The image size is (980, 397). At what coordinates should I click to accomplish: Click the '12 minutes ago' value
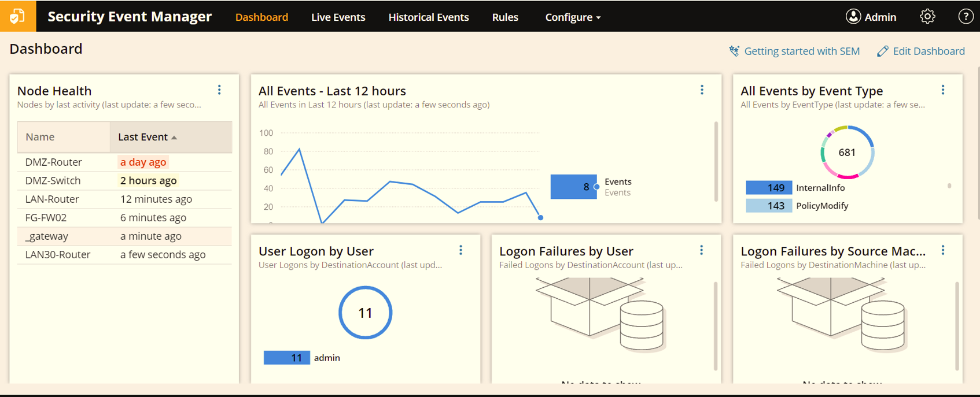coord(156,199)
